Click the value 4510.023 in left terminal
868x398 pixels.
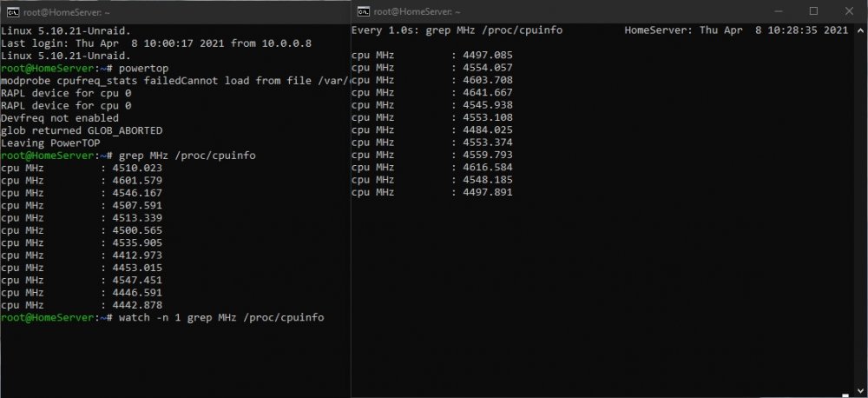(x=137, y=168)
